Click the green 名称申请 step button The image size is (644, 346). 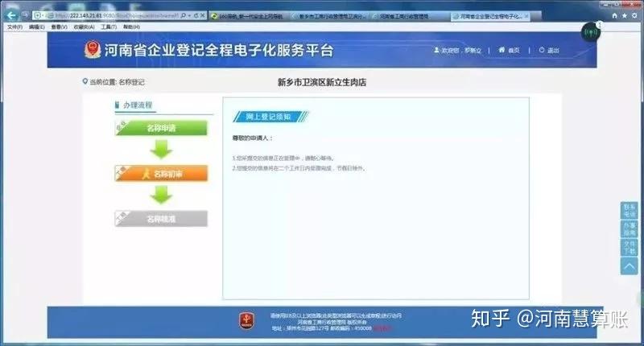[161, 128]
